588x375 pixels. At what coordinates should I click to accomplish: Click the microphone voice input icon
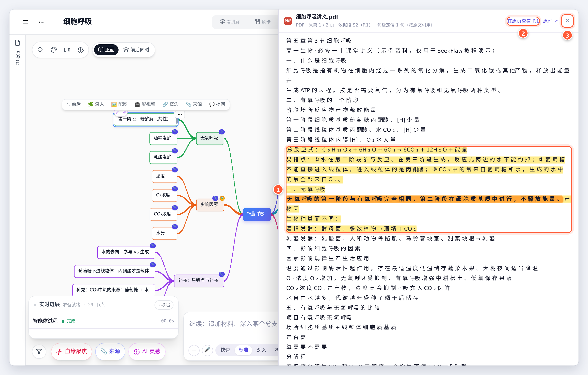click(x=207, y=350)
